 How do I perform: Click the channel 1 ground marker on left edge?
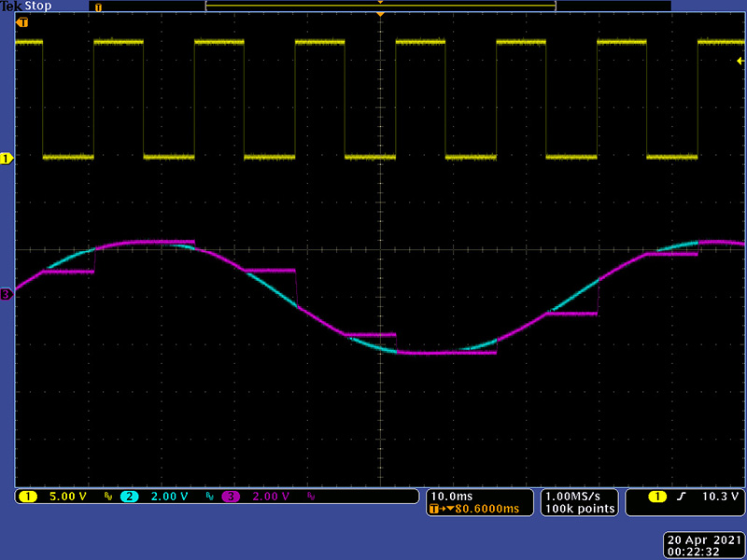click(x=7, y=159)
